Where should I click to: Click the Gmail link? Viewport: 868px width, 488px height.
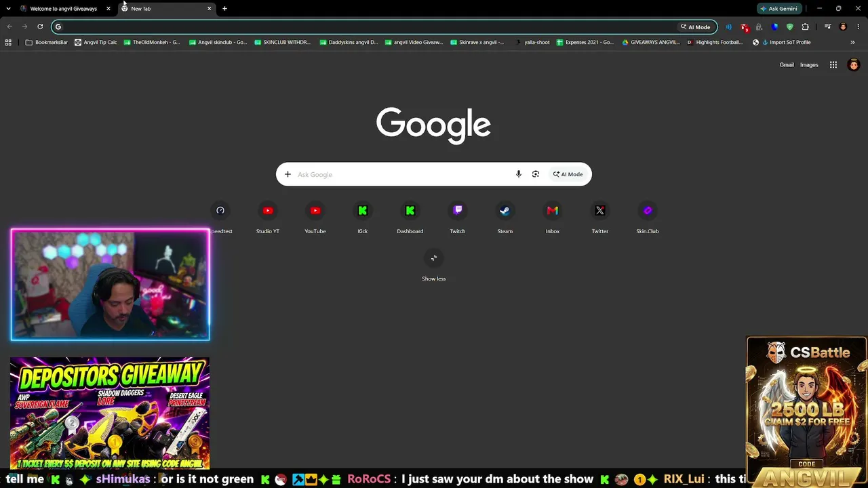tap(787, 65)
